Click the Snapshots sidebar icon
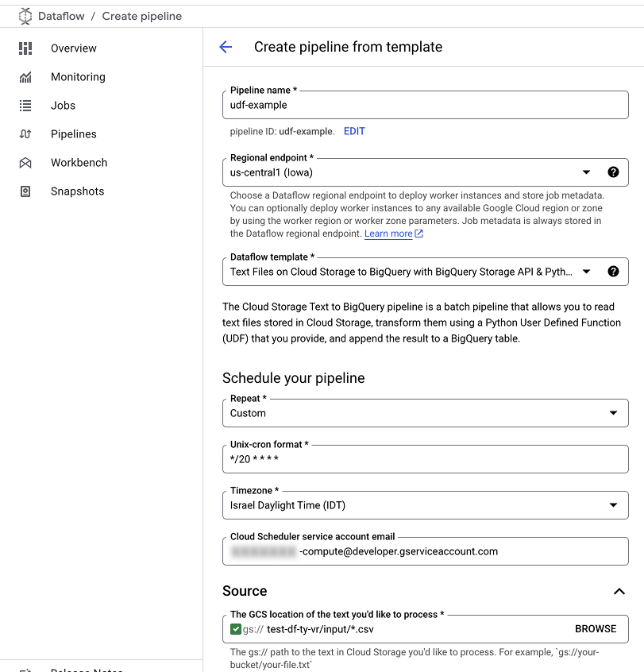Image resolution: width=644 pixels, height=672 pixels. [25, 191]
